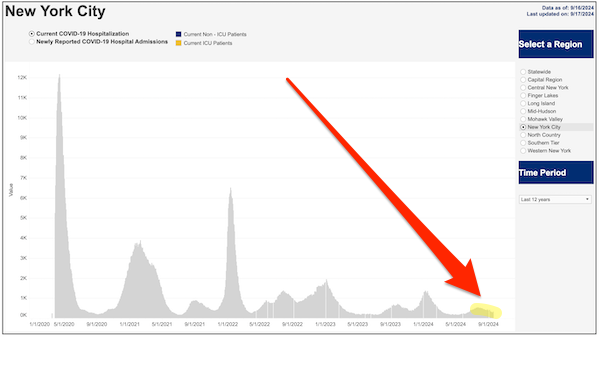Click the Current ICU Patients legend label
This screenshot has width=600, height=378.
point(208,43)
